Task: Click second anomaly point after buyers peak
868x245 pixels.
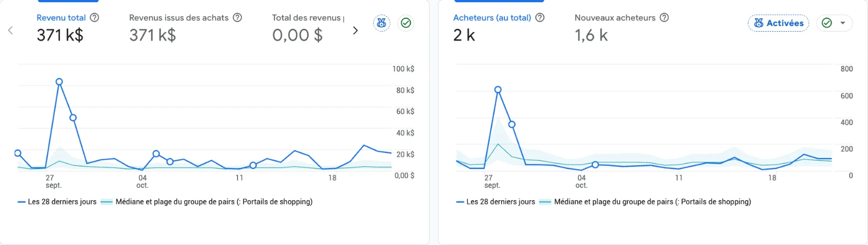Action: pyautogui.click(x=512, y=124)
